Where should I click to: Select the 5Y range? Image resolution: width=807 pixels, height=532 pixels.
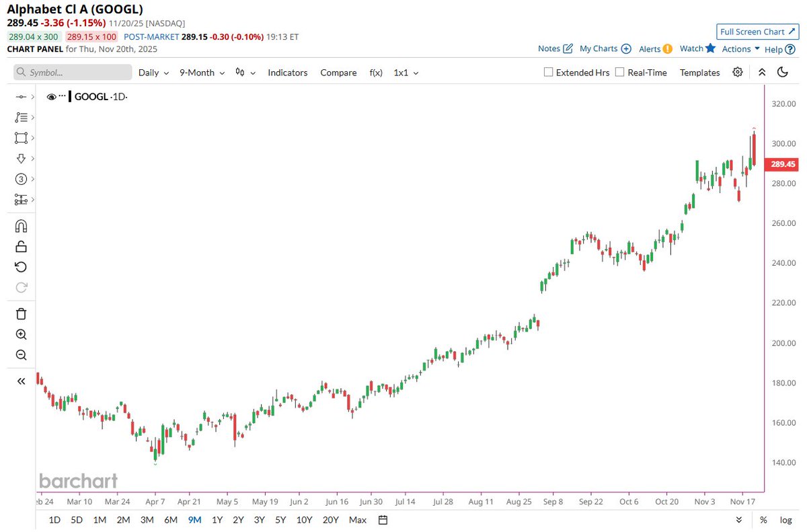(280, 519)
